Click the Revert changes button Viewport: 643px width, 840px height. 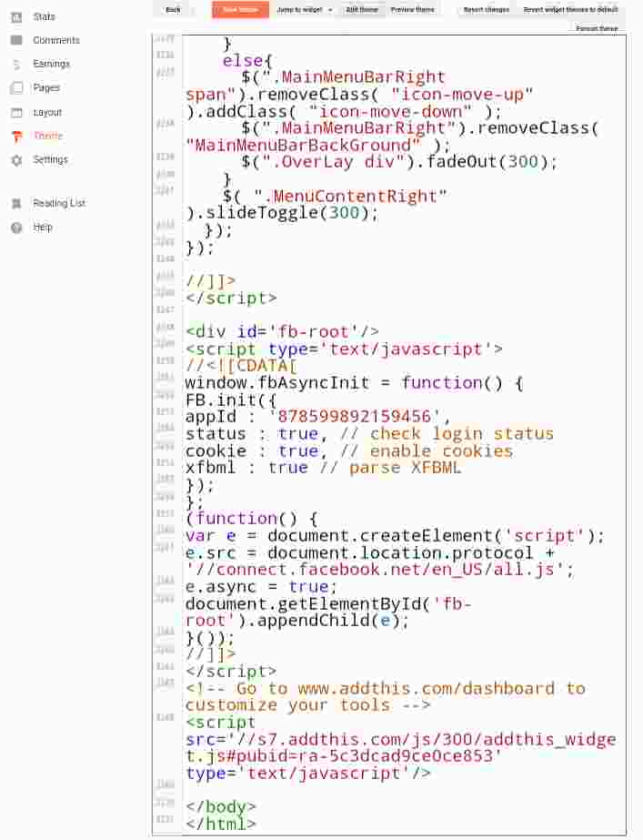487,10
